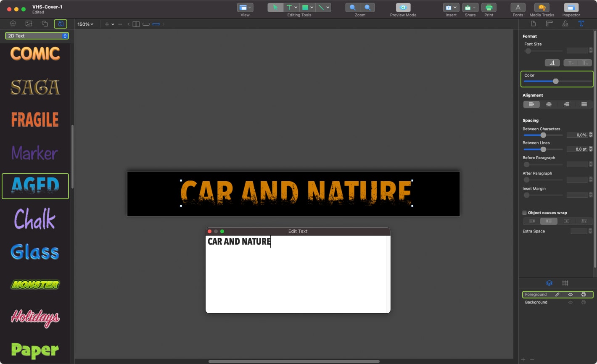Open the Insert dropdown arrow
597x364 pixels.
coord(454,7)
